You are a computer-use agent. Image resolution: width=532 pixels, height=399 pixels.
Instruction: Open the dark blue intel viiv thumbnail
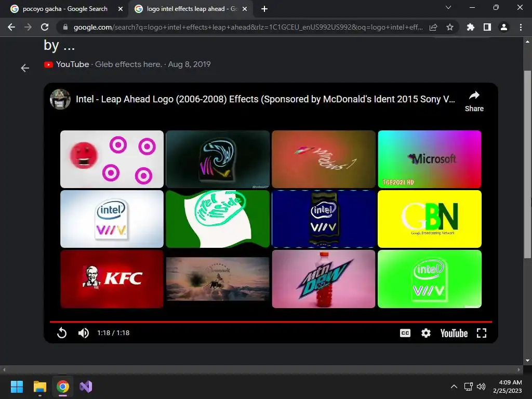pyautogui.click(x=324, y=219)
